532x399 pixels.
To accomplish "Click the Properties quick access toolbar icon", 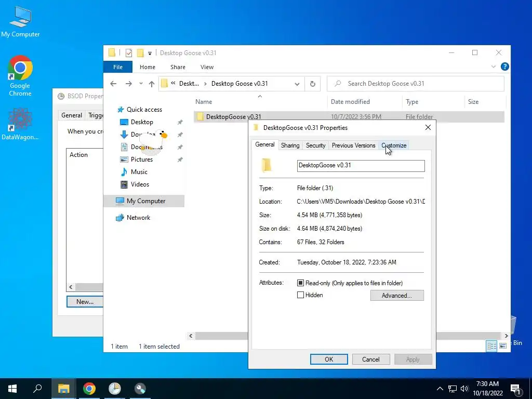I will [x=129, y=53].
